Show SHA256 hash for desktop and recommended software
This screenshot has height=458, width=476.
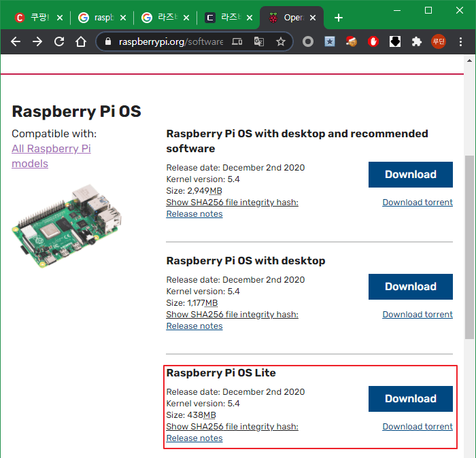coord(233,202)
